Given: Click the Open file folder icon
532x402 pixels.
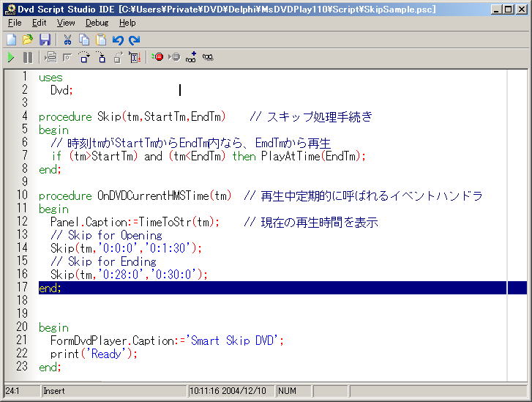Looking at the screenshot, I should [x=27, y=40].
